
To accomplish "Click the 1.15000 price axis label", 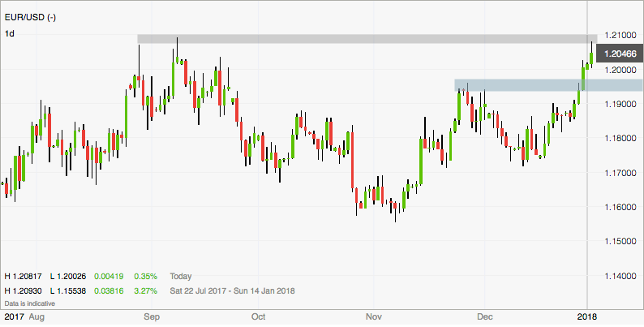I will [620, 241].
